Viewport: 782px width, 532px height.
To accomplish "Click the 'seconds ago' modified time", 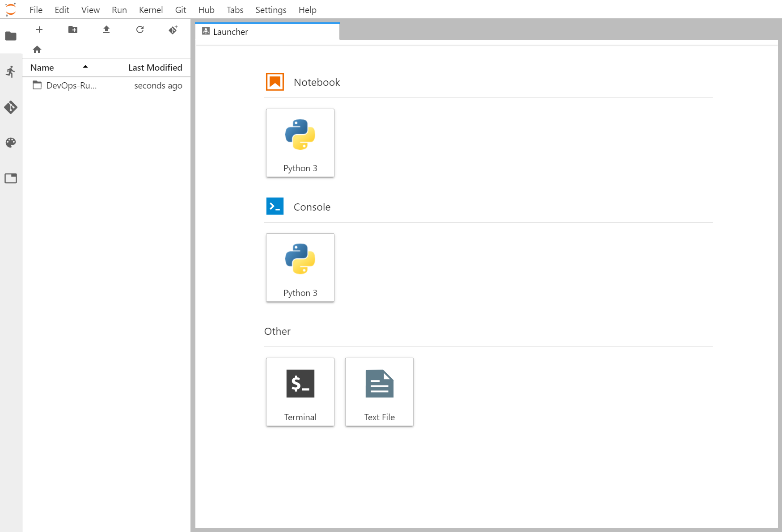I will pyautogui.click(x=158, y=85).
